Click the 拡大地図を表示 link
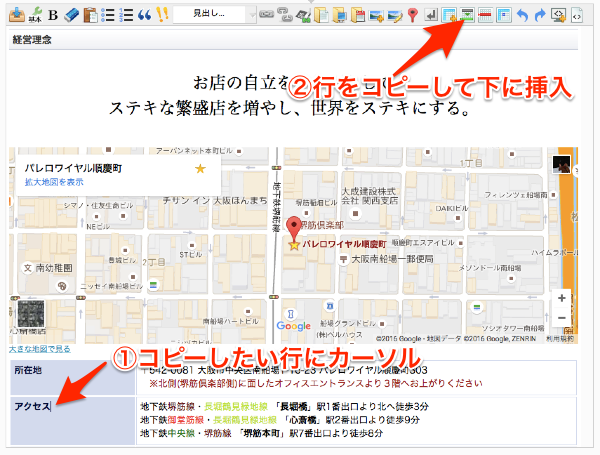The image size is (600, 455). (54, 182)
